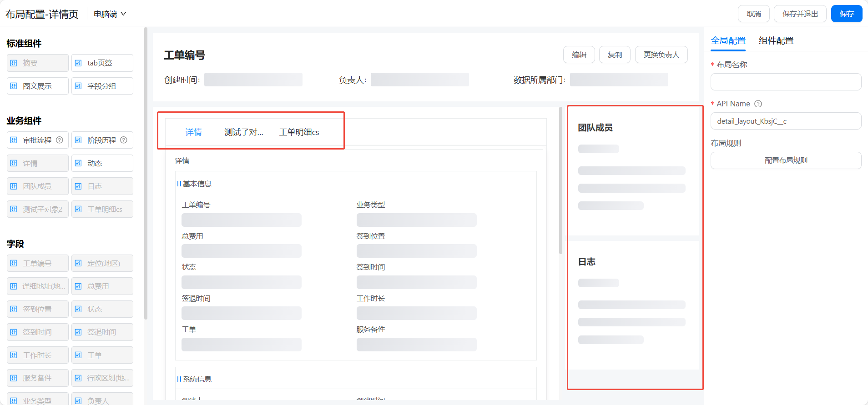This screenshot has width=868, height=405.
Task: Click the canvas vertical scrollbar
Action: 560,180
